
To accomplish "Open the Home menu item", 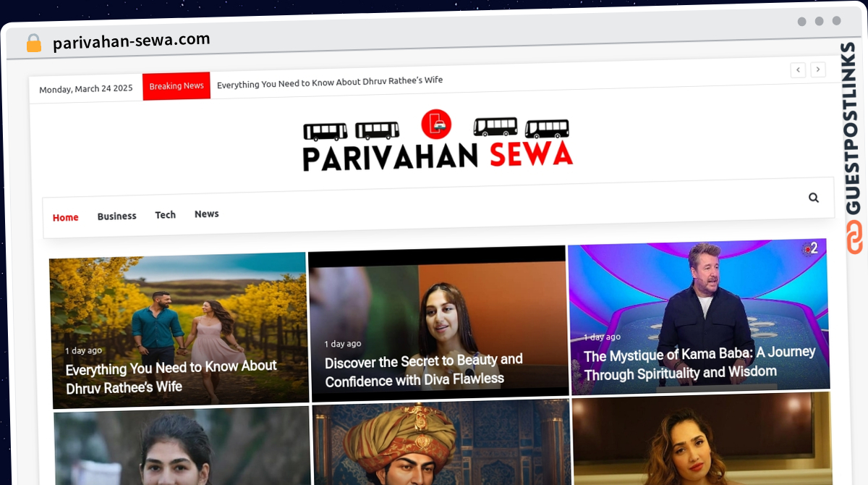I will [65, 217].
